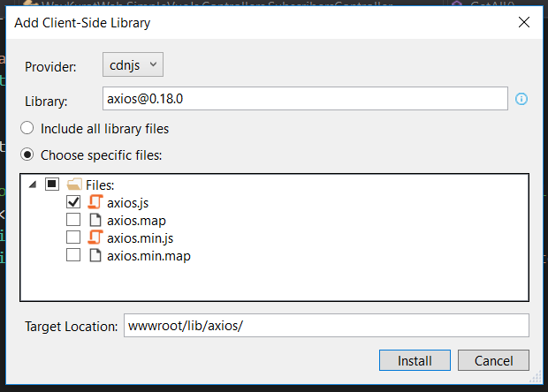Open the Provider cdnjs dropdown
The width and height of the screenshot is (548, 392).
click(x=133, y=64)
